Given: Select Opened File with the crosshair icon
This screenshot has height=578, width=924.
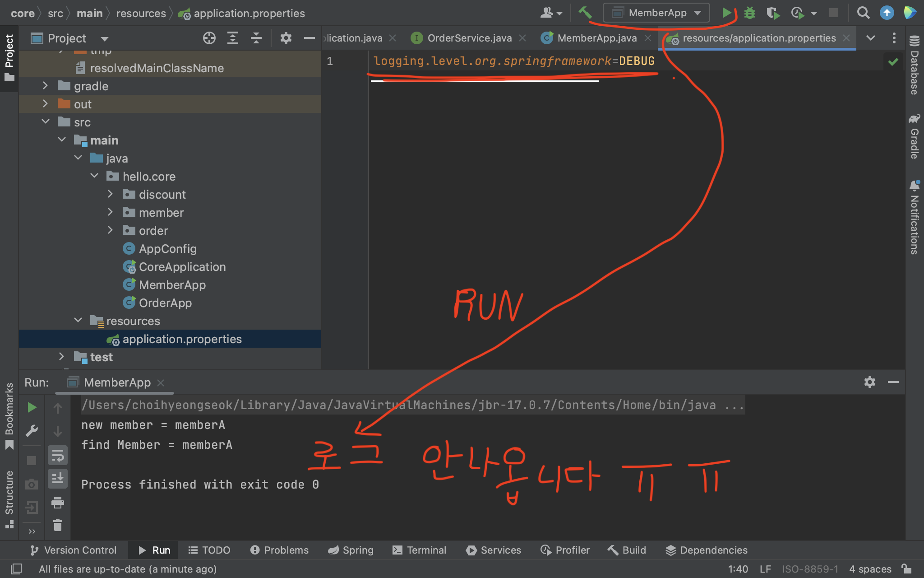Looking at the screenshot, I should pyautogui.click(x=209, y=38).
